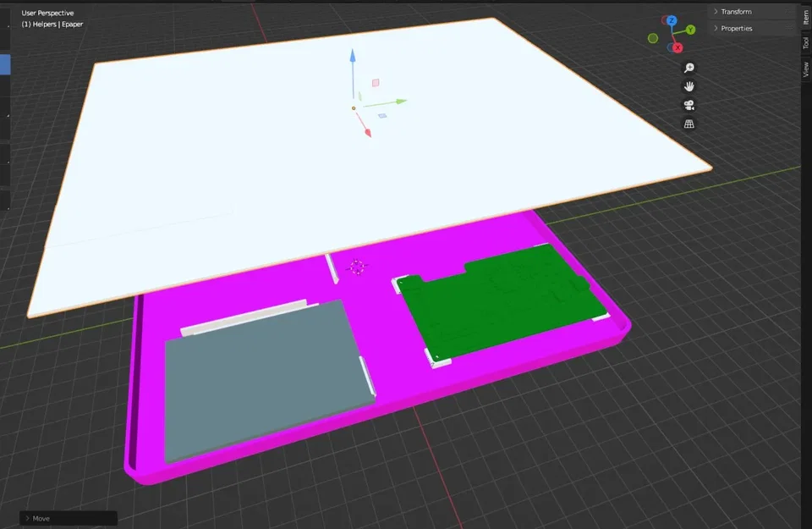Click the hand pan-view icon
Image resolution: width=812 pixels, height=529 pixels.
[689, 86]
